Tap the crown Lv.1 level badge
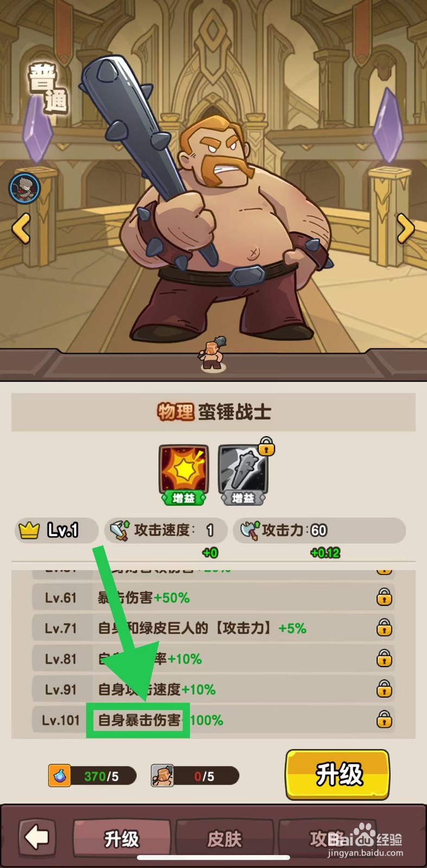427x868 pixels. 56,530
